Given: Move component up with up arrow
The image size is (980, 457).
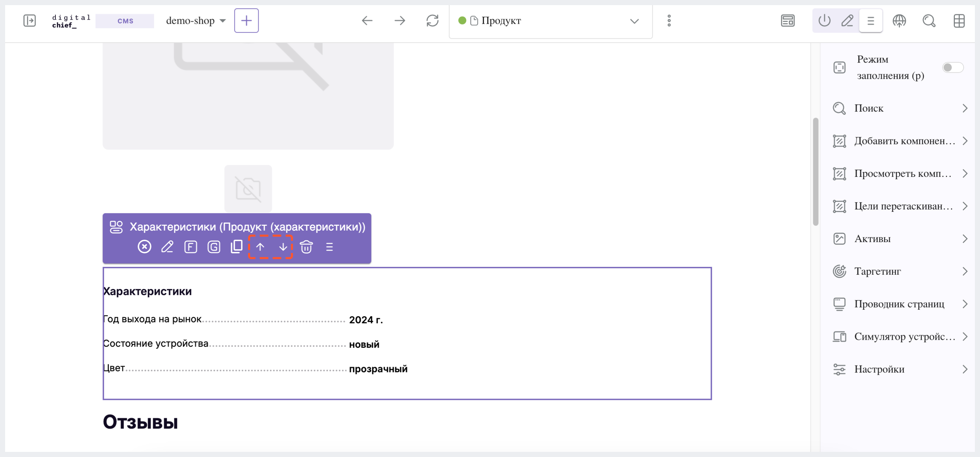Looking at the screenshot, I should [x=260, y=247].
